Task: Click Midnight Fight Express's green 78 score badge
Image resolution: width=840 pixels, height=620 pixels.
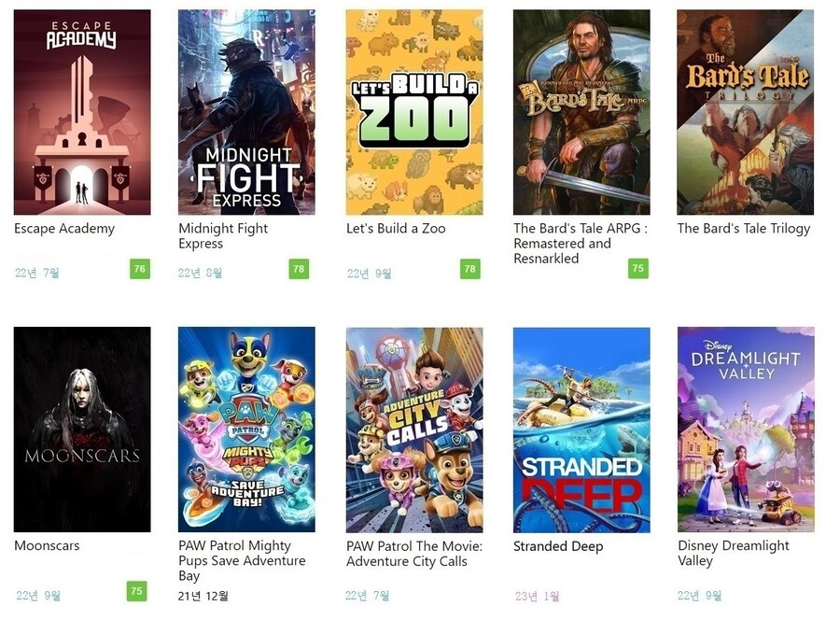Action: [299, 269]
